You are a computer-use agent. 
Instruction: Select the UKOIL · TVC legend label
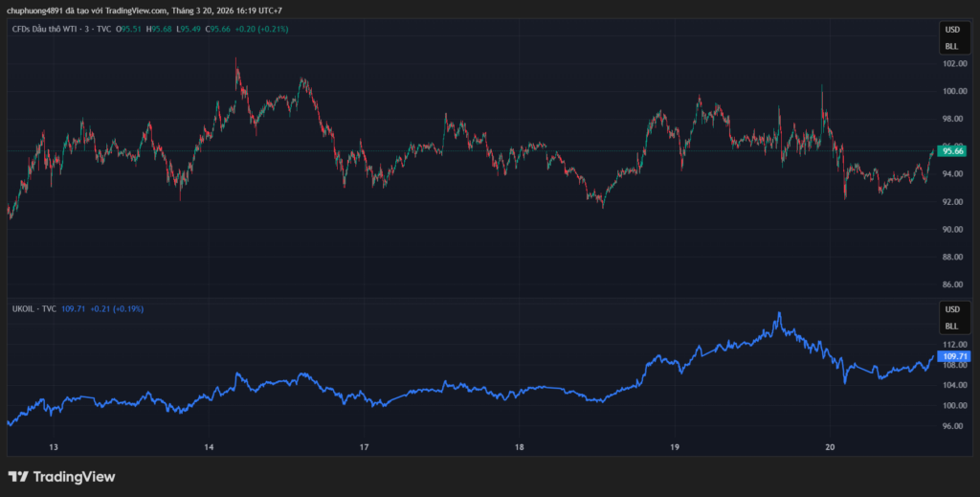tap(34, 309)
